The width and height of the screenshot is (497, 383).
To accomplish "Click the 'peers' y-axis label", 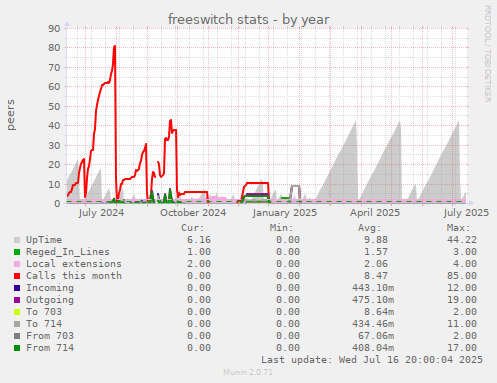I will [11, 115].
